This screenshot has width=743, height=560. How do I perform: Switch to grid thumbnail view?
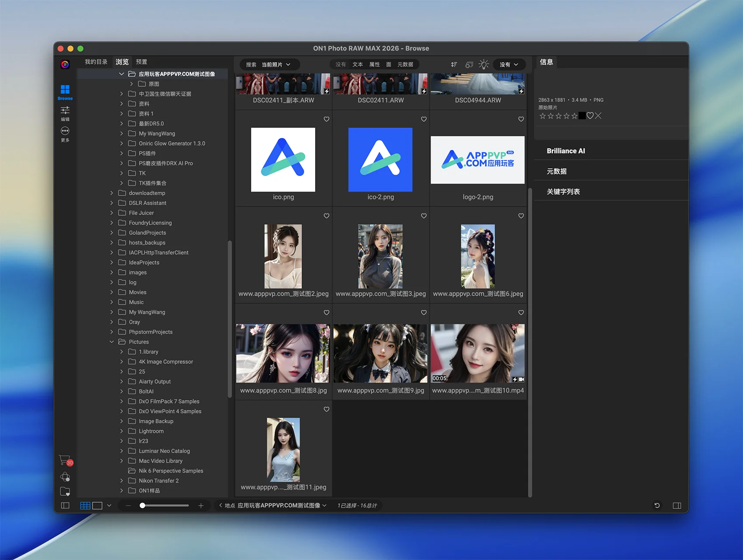(85, 505)
